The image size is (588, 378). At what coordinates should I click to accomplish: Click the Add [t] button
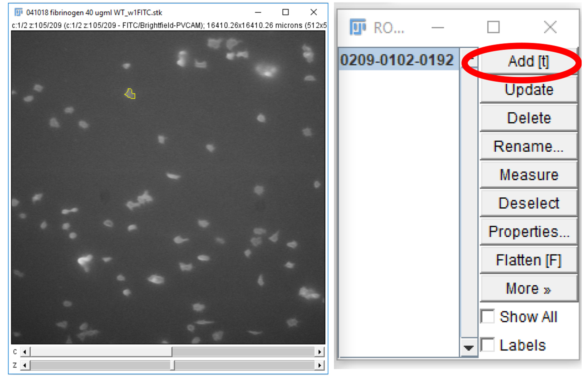click(528, 61)
